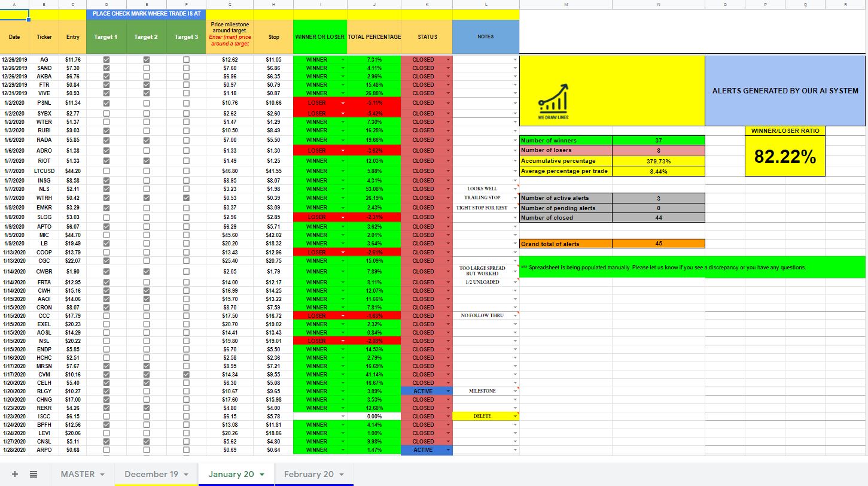Screen dimensions: 868x486
Task: Open the MASTER tab's arrow menu
Action: [102, 475]
